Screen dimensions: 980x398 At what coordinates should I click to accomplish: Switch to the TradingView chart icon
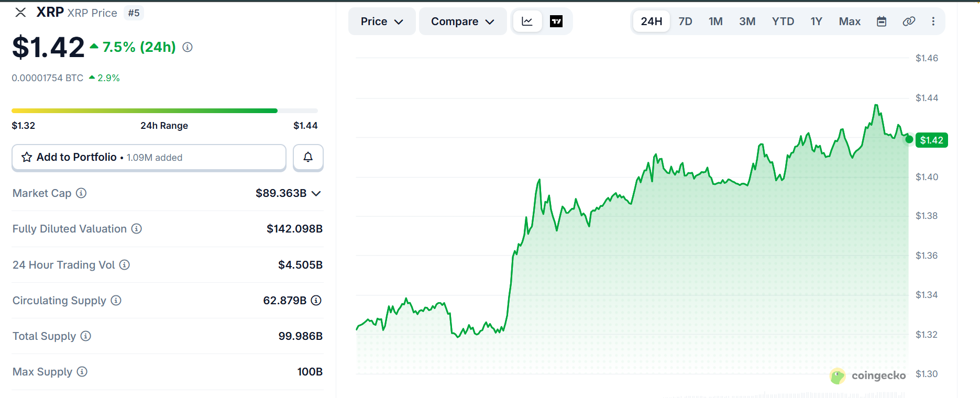(x=556, y=21)
